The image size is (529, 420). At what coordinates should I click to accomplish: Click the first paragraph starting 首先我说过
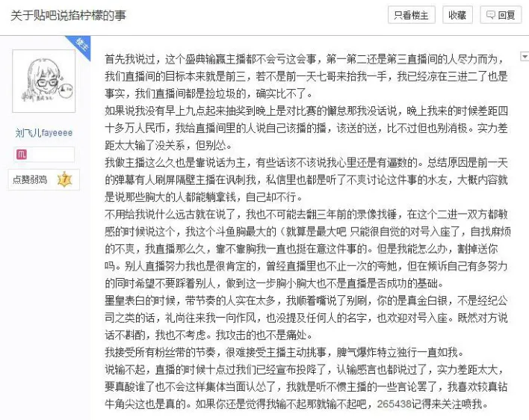click(x=306, y=76)
